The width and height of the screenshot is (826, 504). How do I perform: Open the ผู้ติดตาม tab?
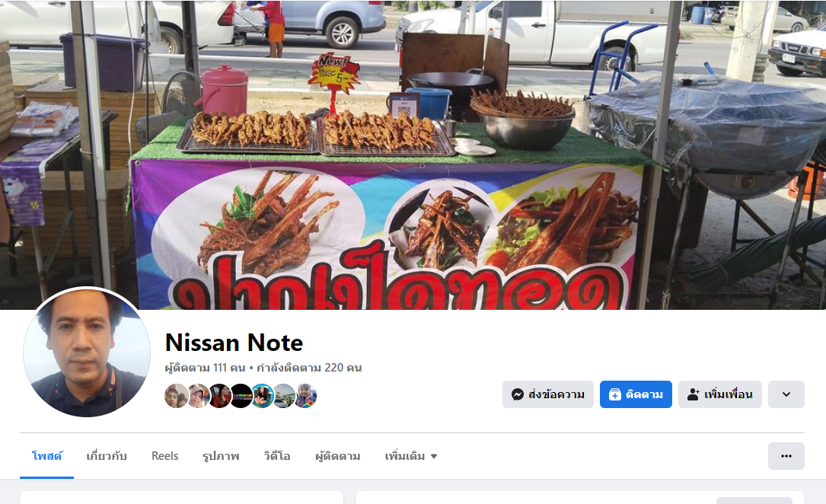338,456
